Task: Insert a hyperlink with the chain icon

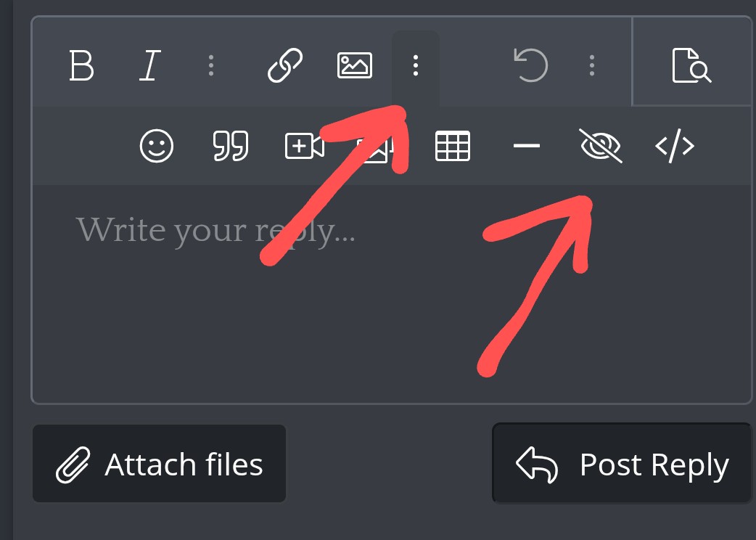Action: [x=285, y=65]
